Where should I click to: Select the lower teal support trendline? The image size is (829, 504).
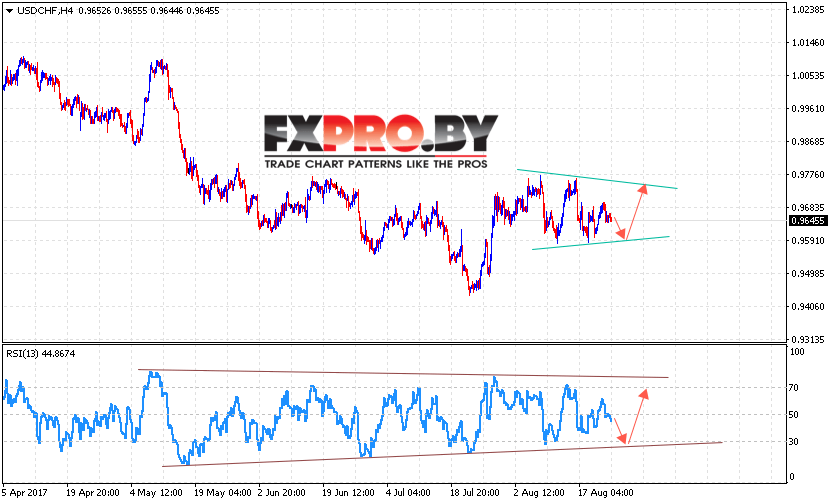coord(601,243)
